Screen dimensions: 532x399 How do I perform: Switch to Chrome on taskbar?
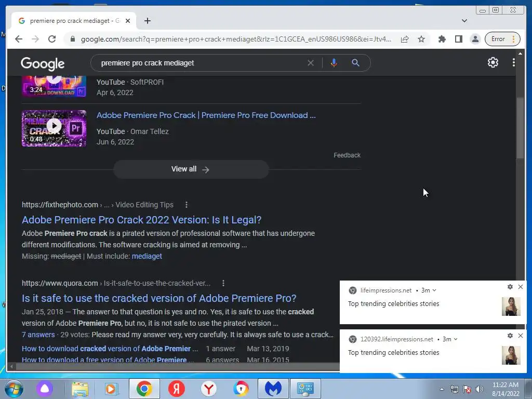point(144,389)
